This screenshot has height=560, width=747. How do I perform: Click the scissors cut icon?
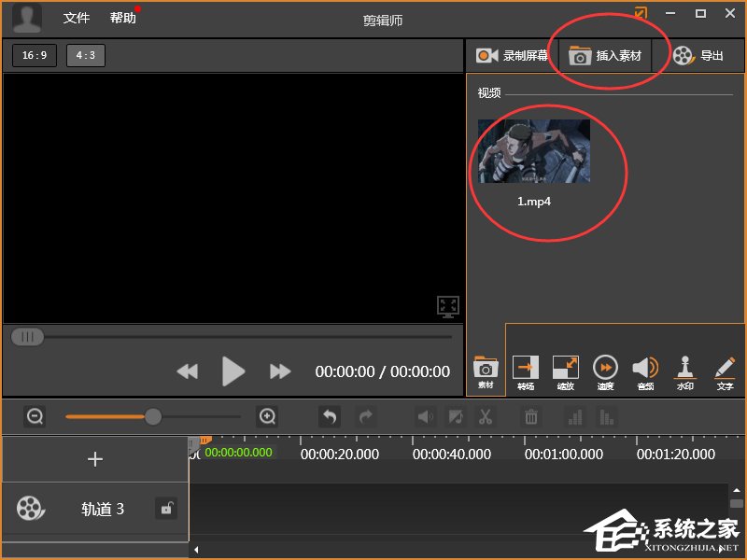[x=485, y=416]
